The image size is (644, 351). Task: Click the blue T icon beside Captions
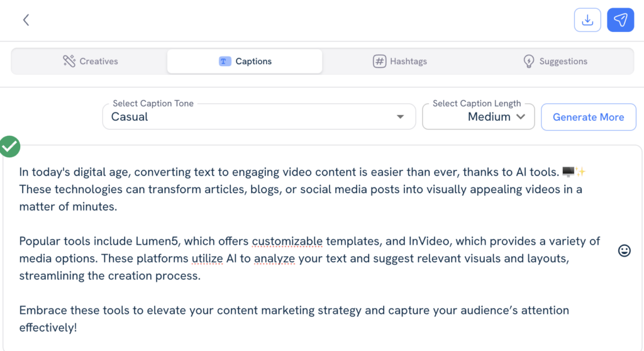(225, 61)
